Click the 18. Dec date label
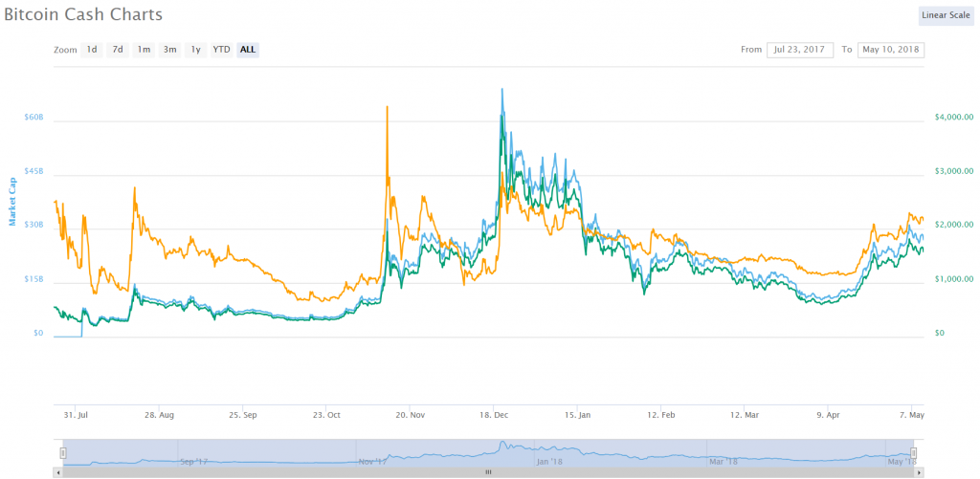The width and height of the screenshot is (980, 479). tap(495, 415)
